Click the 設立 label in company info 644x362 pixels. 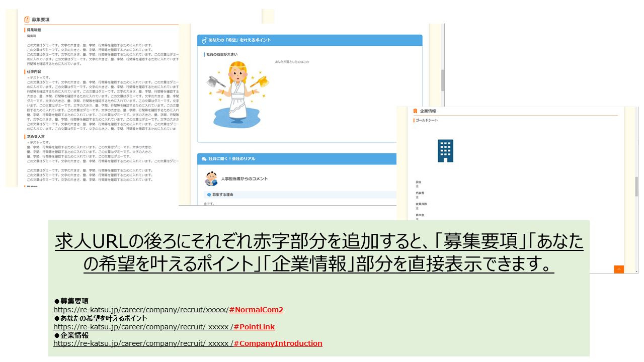pyautogui.click(x=419, y=182)
